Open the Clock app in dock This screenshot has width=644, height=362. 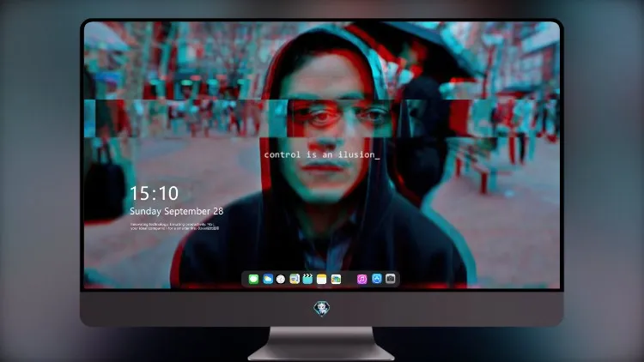tap(281, 279)
